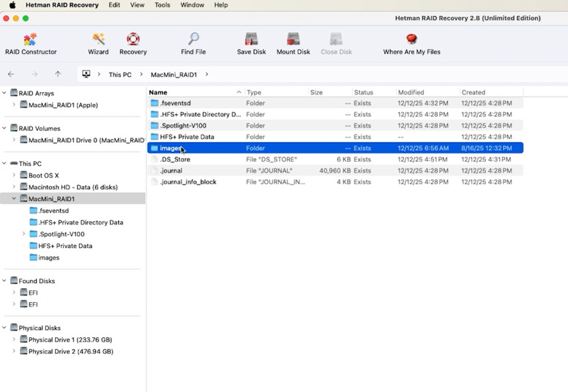Open the Find File magnifier tool
This screenshot has width=568, height=392.
tap(193, 43)
